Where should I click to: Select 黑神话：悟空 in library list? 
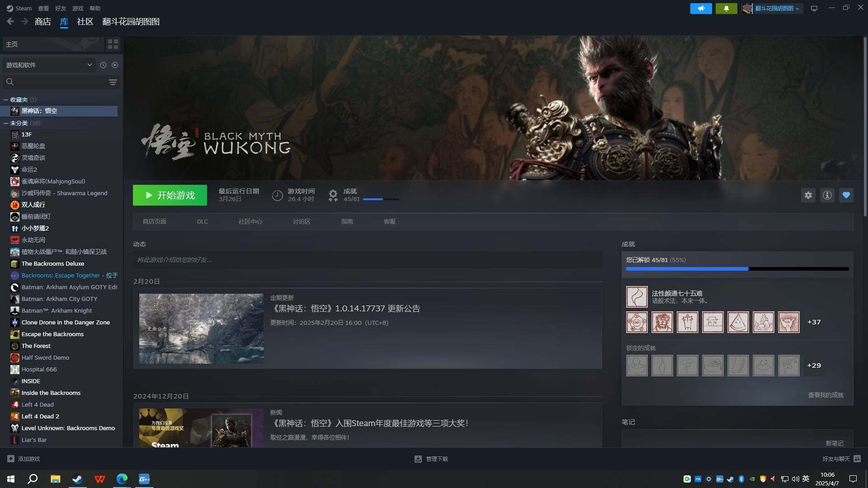point(59,111)
